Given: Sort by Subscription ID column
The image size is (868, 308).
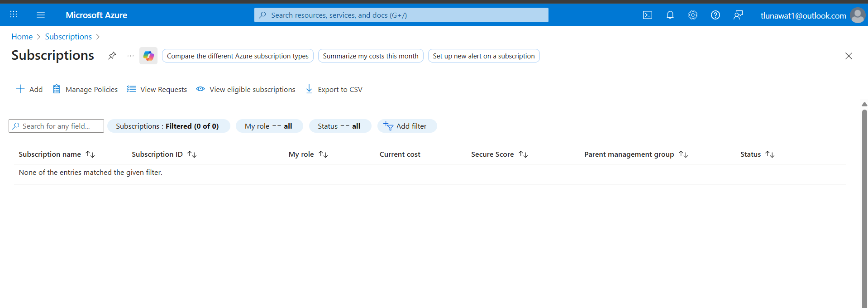Looking at the screenshot, I should click(x=164, y=154).
